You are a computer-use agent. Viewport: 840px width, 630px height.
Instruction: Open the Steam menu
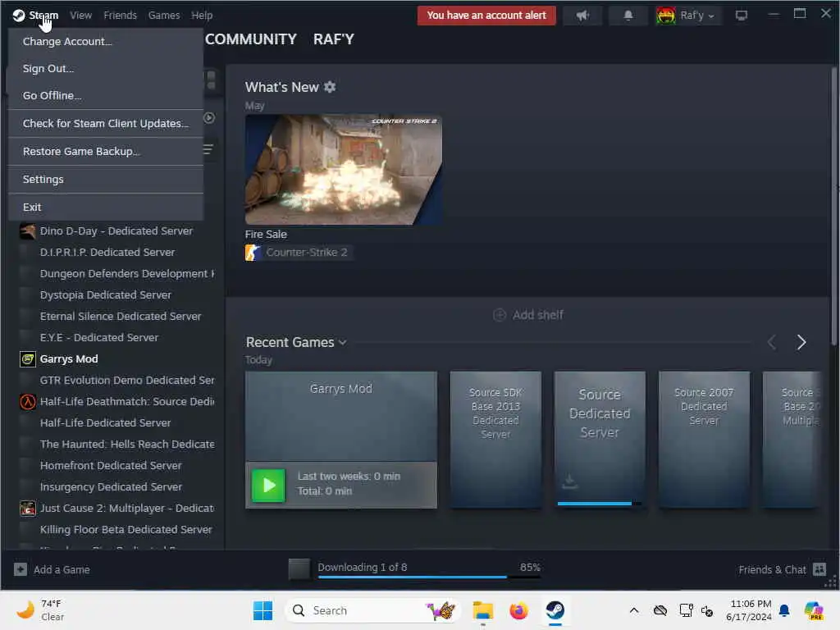(43, 15)
